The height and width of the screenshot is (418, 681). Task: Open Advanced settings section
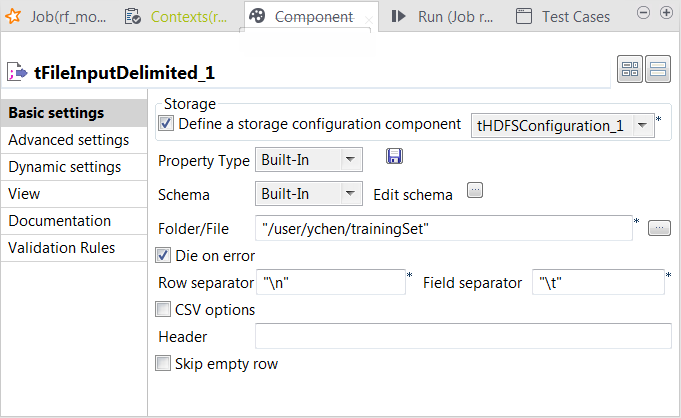(68, 140)
